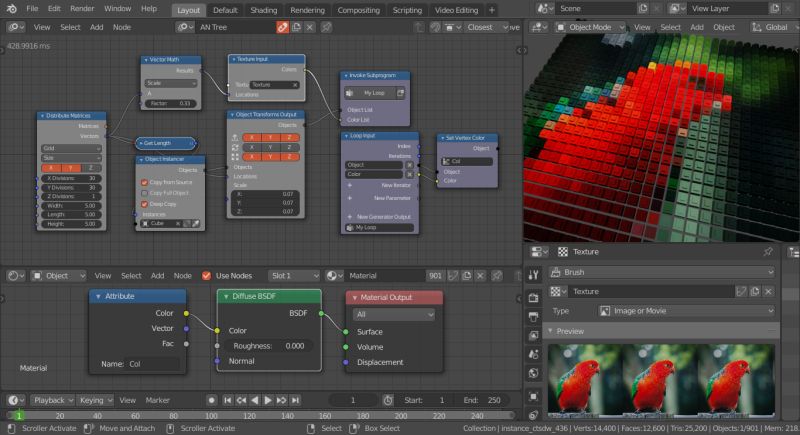Open the File menu
This screenshot has height=435, width=800.
click(32, 9)
